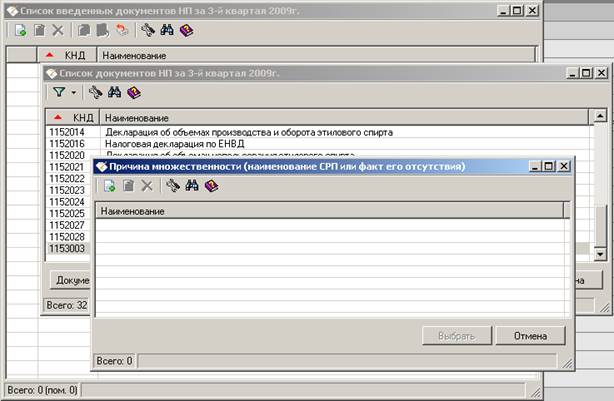Screen dimensions: 614x401
Task: Sort by the КНД column in the Список документов НП window
Action: click(73, 117)
